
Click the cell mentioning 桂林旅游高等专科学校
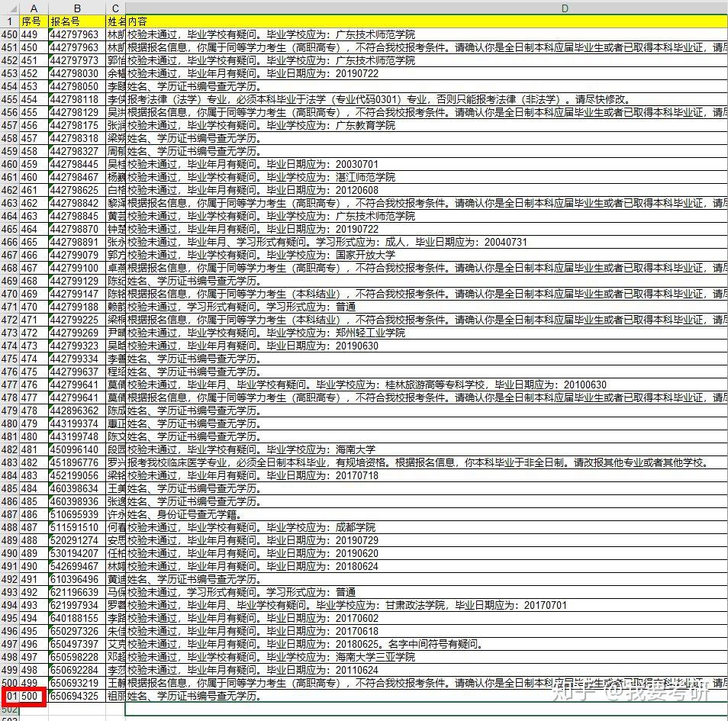point(427,385)
